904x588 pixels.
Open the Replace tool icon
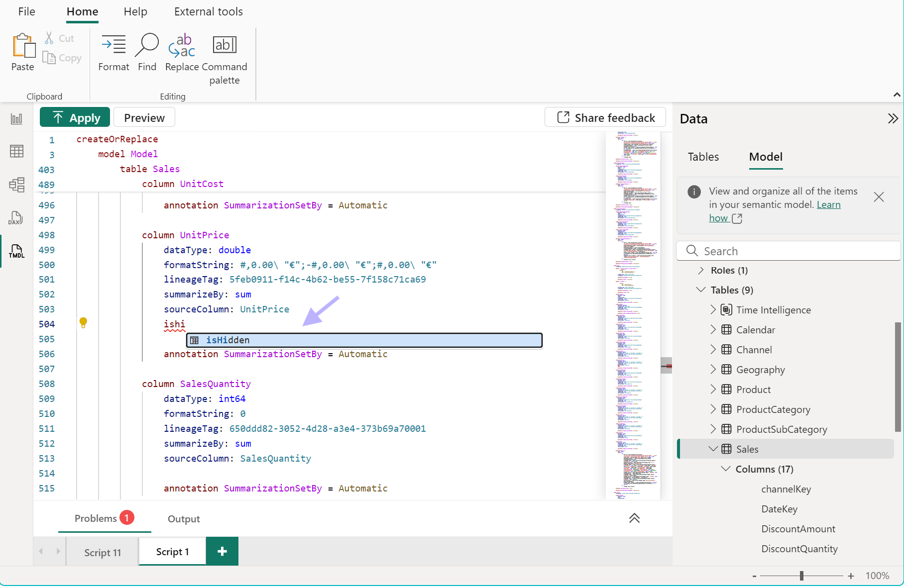(182, 45)
